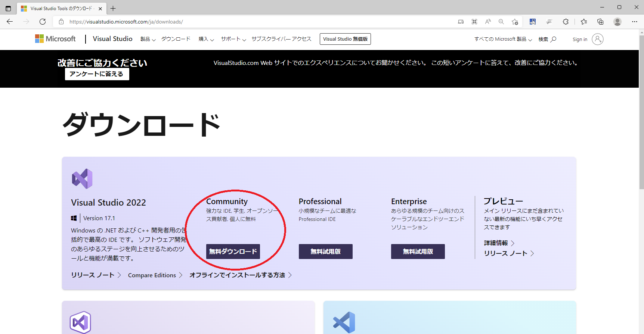Click the 改善にご協力ください banner heading
The width and height of the screenshot is (644, 334).
point(102,63)
